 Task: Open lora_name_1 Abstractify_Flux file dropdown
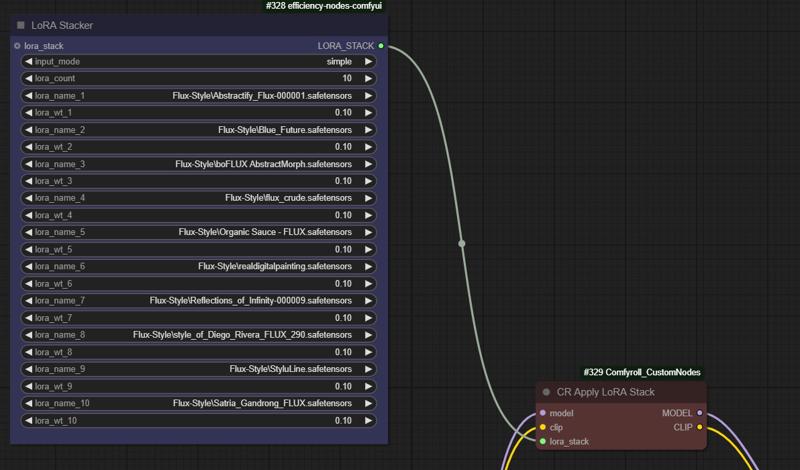click(x=198, y=95)
